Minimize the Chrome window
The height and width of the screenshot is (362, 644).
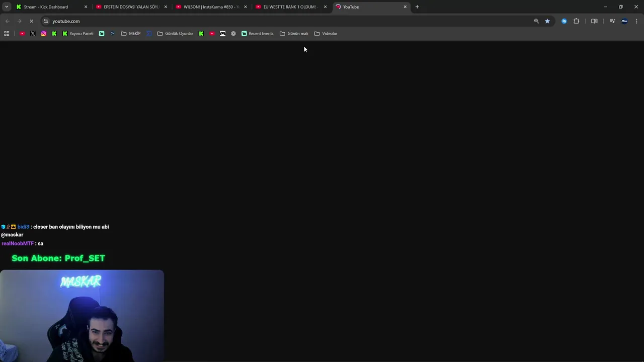tap(605, 7)
